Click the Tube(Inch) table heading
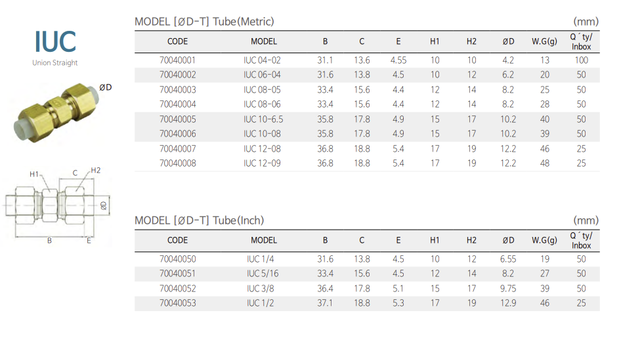The width and height of the screenshot is (644, 355). 199,220
